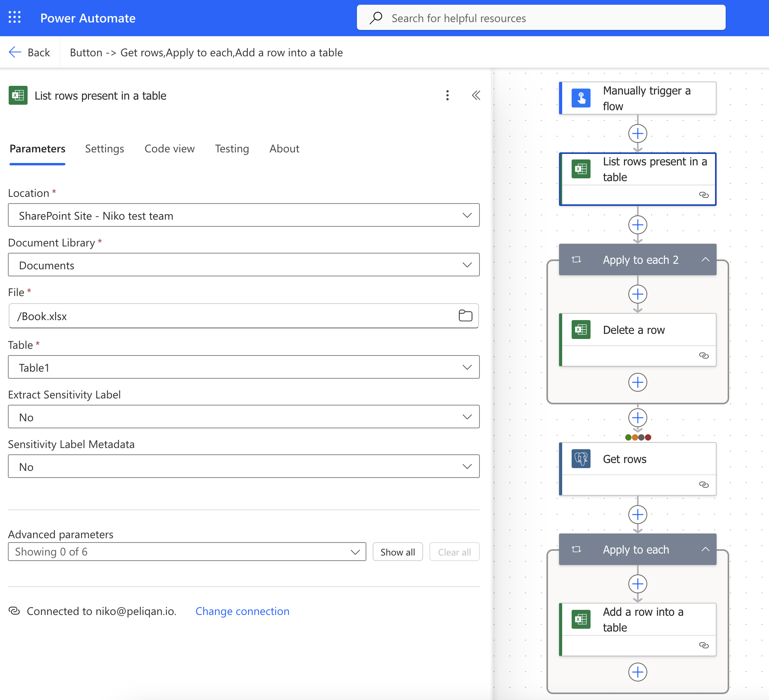
Task: Switch to the About tab
Action: [284, 149]
